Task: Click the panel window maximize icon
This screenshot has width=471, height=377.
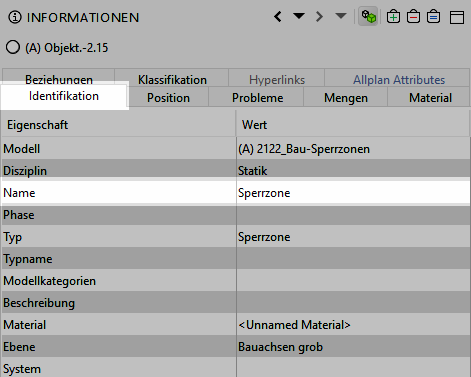Action: click(457, 17)
